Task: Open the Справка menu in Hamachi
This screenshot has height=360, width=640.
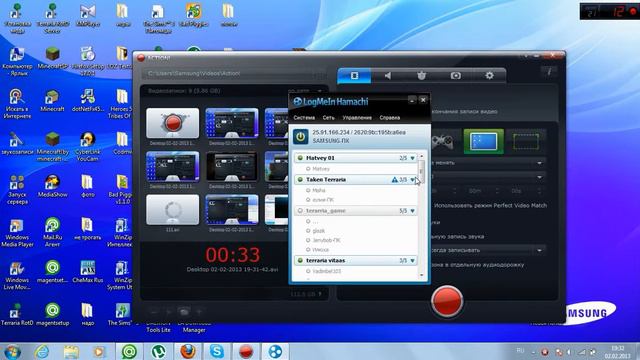Action: pos(390,118)
